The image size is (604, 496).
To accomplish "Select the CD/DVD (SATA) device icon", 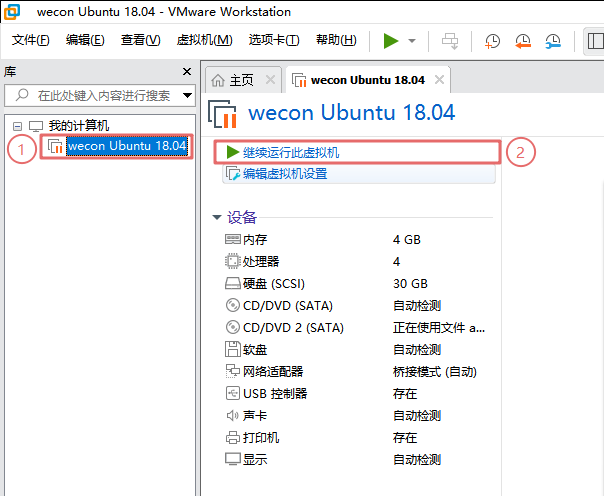I will click(x=233, y=305).
